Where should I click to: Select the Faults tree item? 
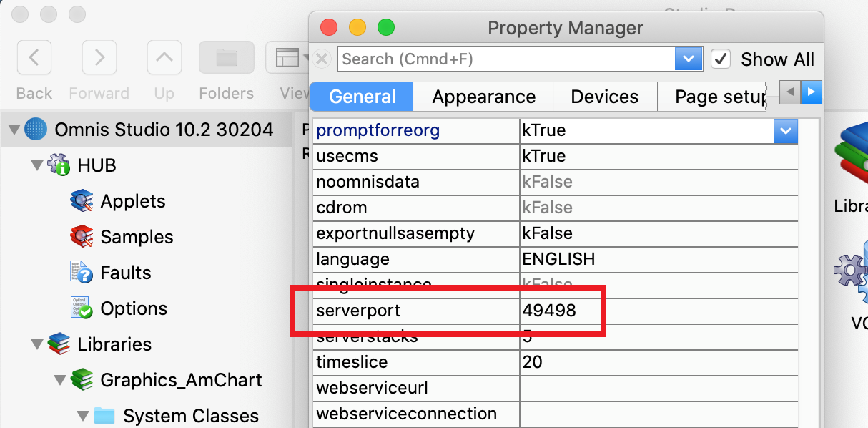126,273
